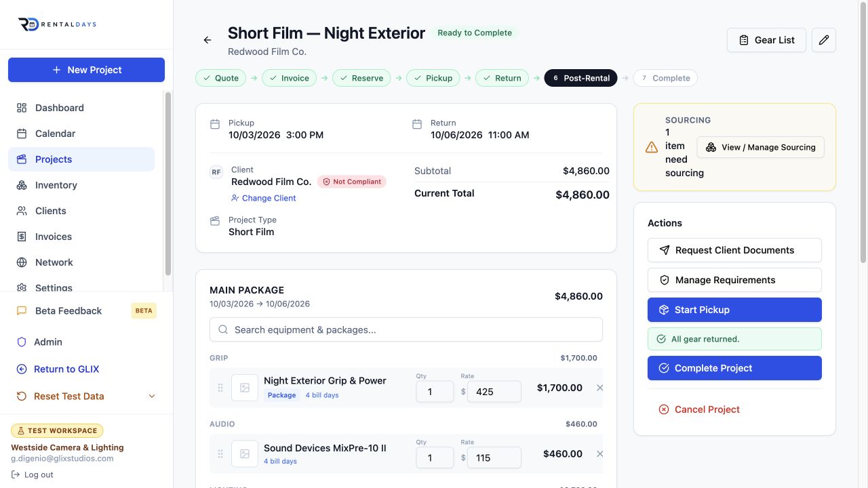The image size is (868, 488).
Task: Go to the Inventory section
Action: coord(81,185)
